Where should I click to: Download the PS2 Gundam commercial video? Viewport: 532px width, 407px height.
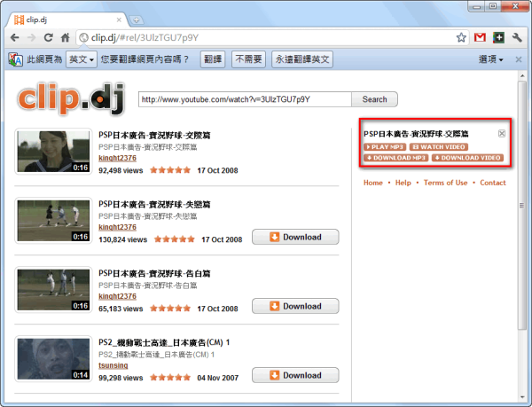pos(295,375)
